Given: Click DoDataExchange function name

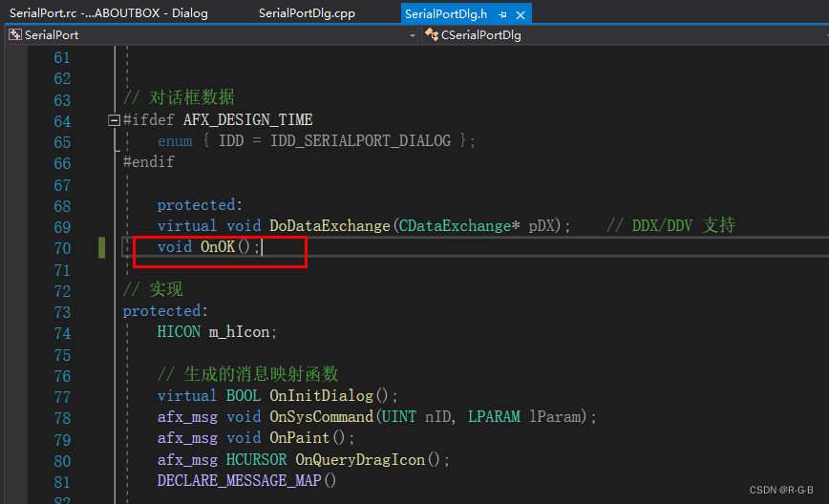Looking at the screenshot, I should 329,225.
